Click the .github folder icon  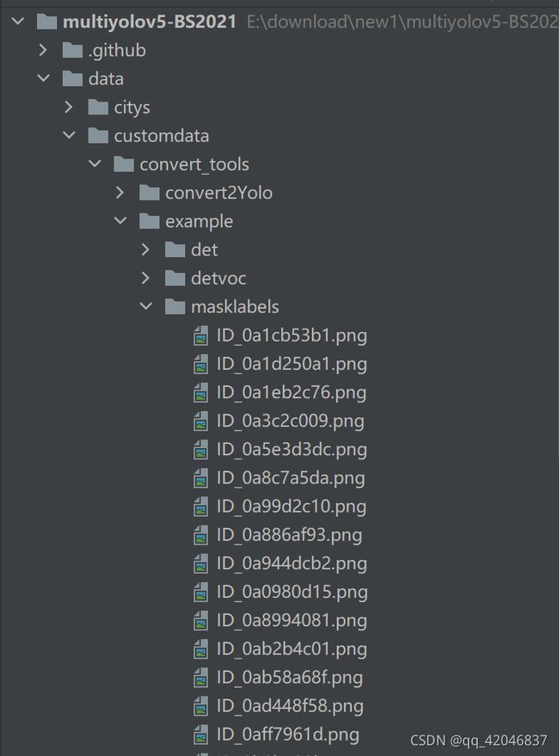(x=73, y=50)
